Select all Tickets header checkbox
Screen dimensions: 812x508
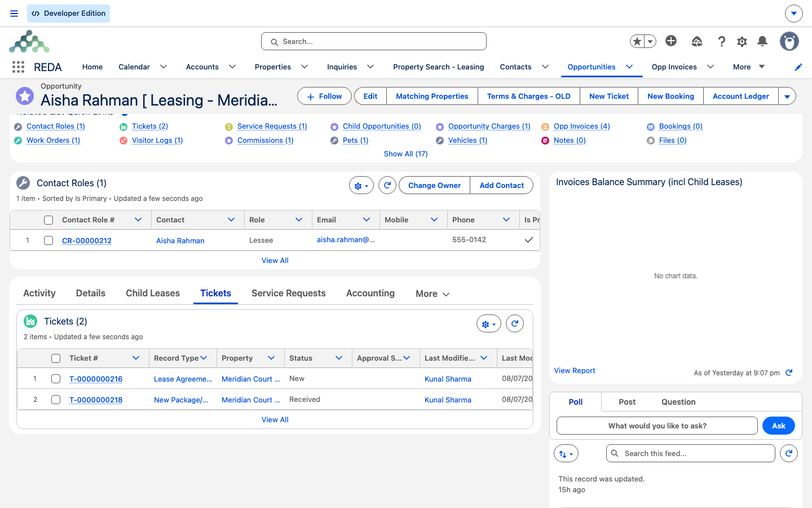pos(56,358)
